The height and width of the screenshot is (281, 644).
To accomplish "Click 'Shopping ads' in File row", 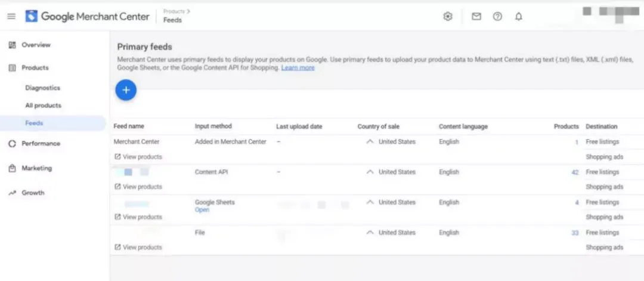I will [605, 248].
